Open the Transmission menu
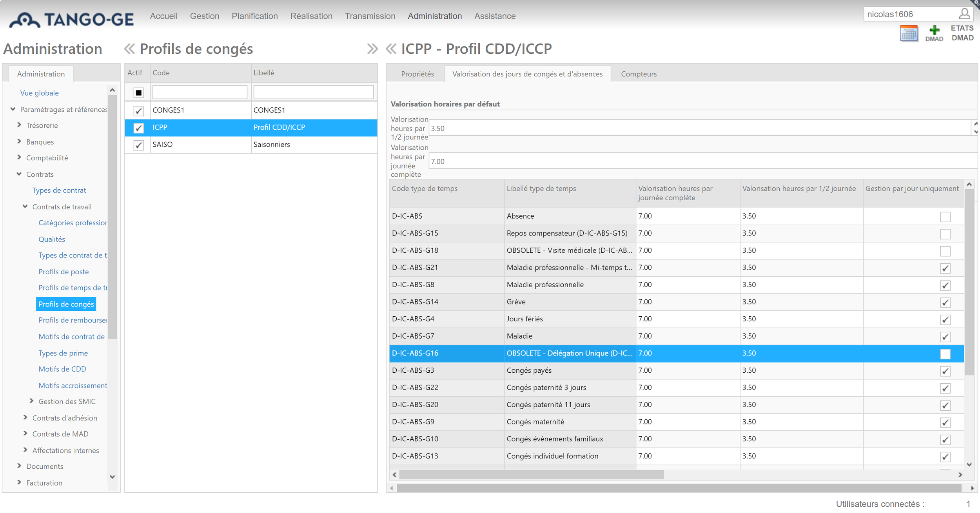Viewport: 980px width, 513px height. 370,16
